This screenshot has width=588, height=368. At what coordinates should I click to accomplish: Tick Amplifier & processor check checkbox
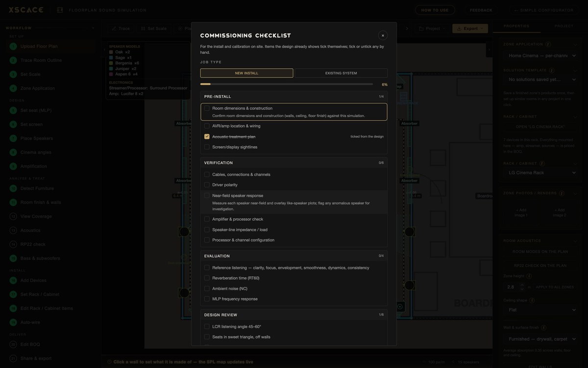tap(207, 219)
